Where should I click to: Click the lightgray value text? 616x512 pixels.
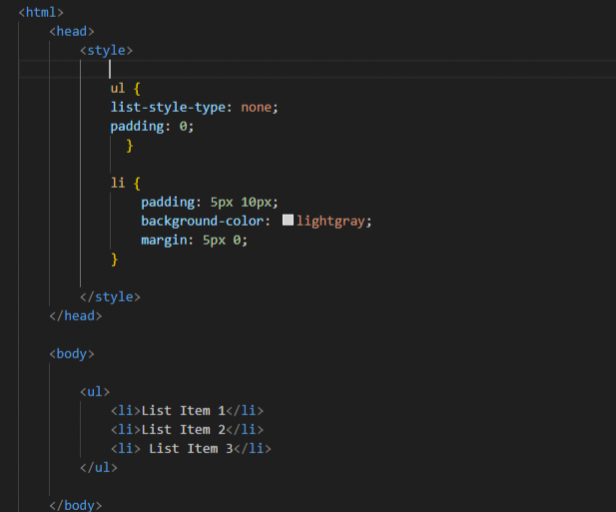[331, 221]
